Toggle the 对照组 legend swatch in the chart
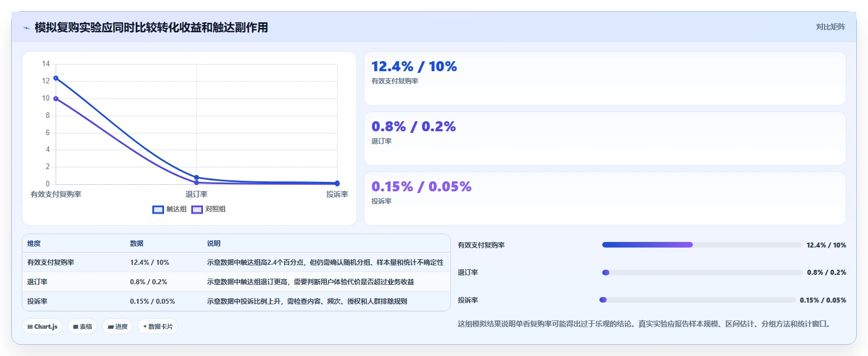868x356 pixels. tap(197, 210)
